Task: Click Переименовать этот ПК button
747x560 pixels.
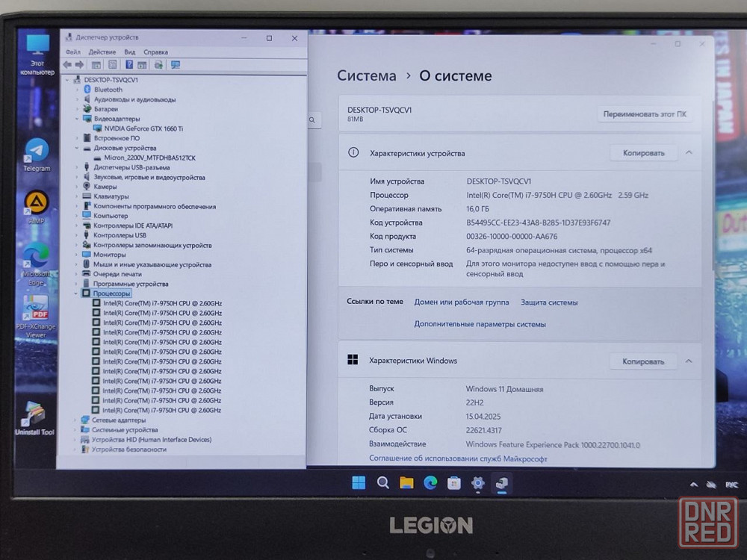Action: click(x=645, y=114)
